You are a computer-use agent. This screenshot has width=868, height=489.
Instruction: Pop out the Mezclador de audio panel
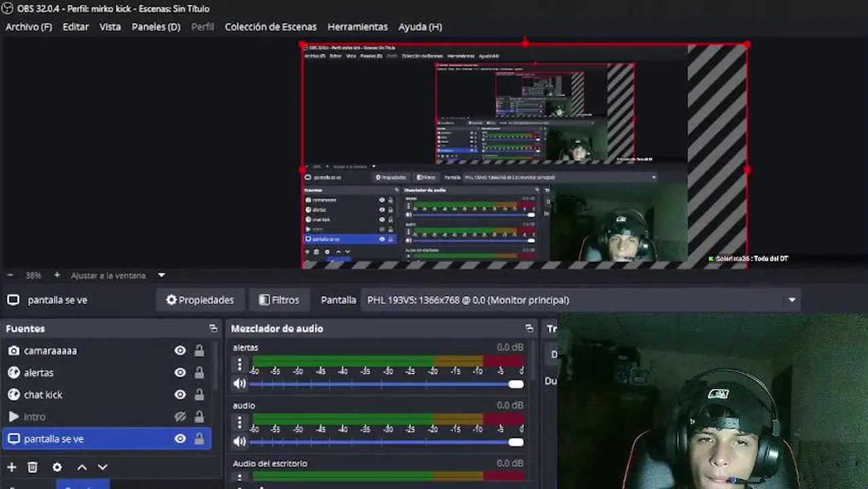[x=529, y=328]
